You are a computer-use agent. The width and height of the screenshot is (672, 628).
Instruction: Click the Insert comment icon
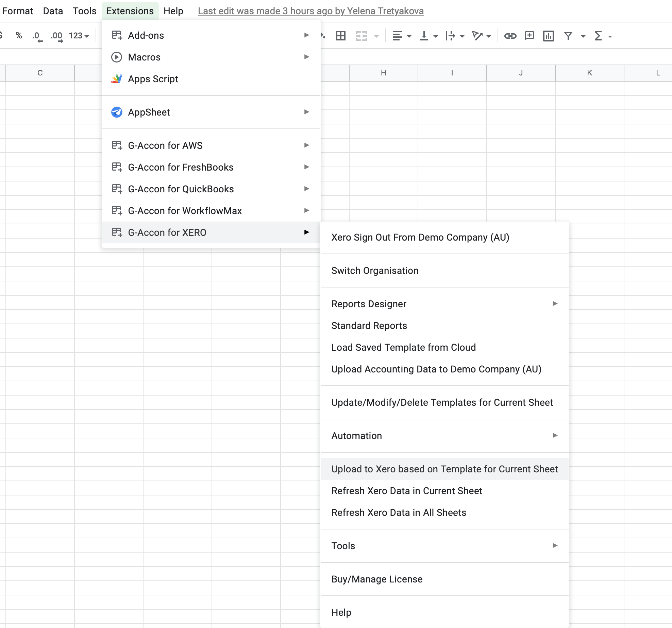[529, 36]
